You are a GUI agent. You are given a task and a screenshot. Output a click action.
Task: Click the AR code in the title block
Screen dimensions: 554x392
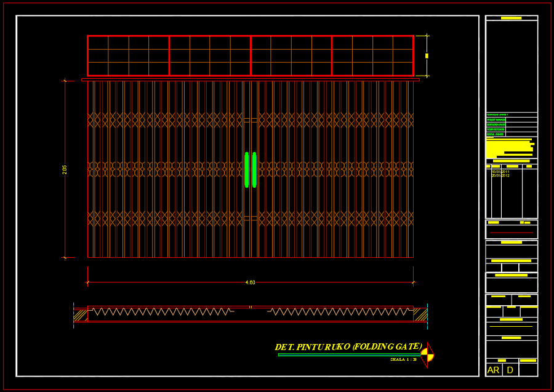(493, 370)
